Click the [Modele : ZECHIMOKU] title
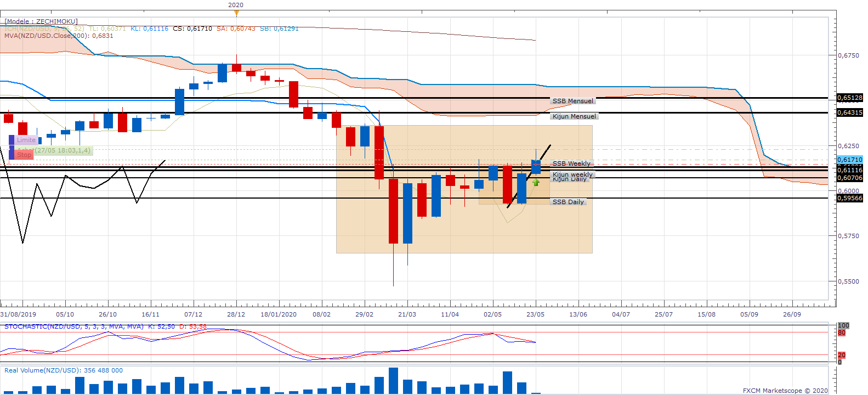 pyautogui.click(x=41, y=21)
